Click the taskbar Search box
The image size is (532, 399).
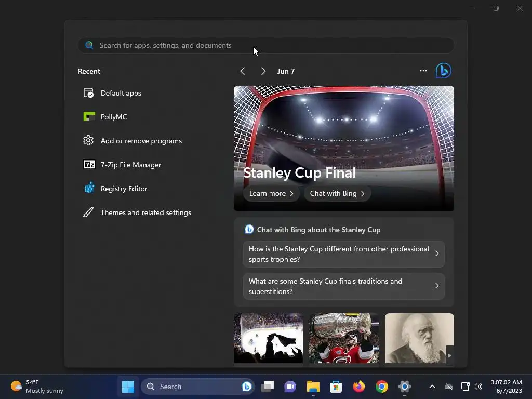197,387
